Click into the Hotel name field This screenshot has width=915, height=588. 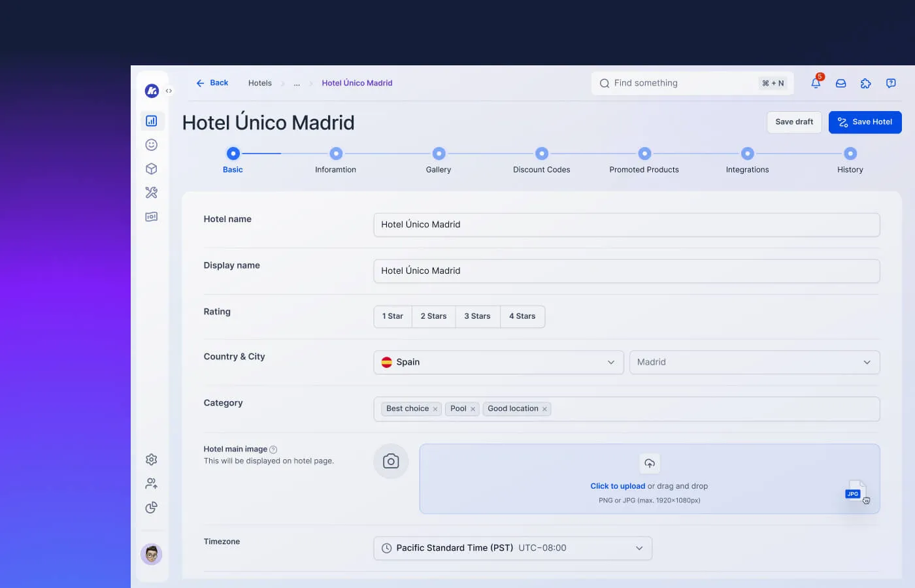coord(627,225)
